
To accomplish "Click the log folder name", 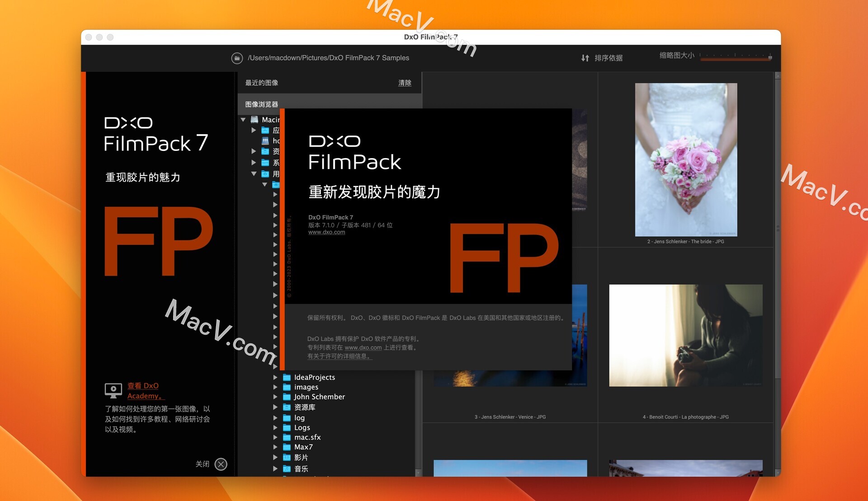I will (x=299, y=418).
